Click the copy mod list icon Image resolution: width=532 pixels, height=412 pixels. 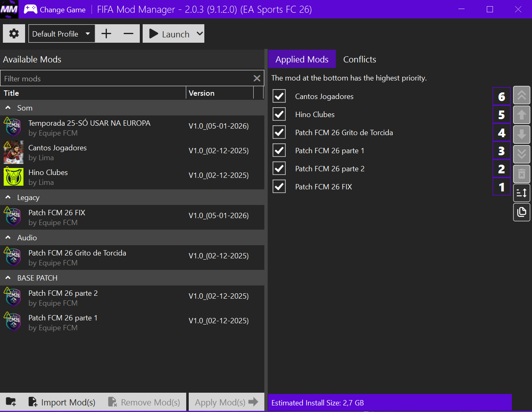tap(521, 212)
